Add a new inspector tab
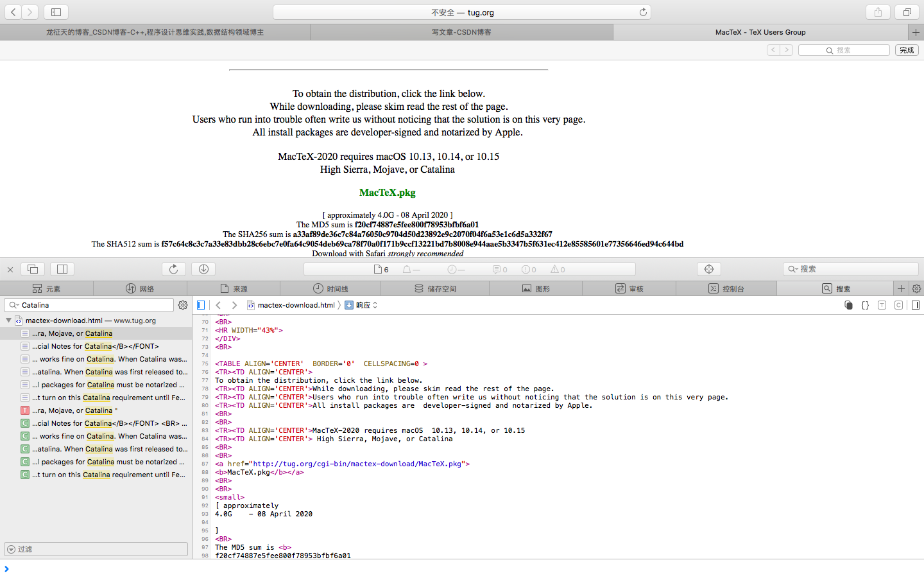The height and width of the screenshot is (578, 924). tap(901, 289)
